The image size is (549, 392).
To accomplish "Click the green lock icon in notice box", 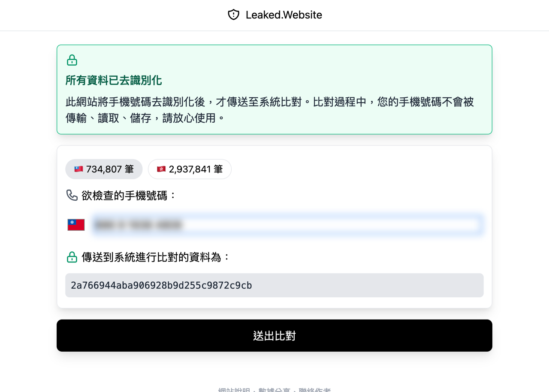I will pyautogui.click(x=72, y=60).
